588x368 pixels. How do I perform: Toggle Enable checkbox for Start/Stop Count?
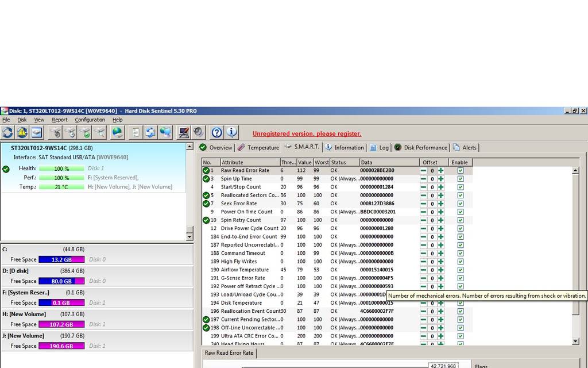pyautogui.click(x=461, y=187)
